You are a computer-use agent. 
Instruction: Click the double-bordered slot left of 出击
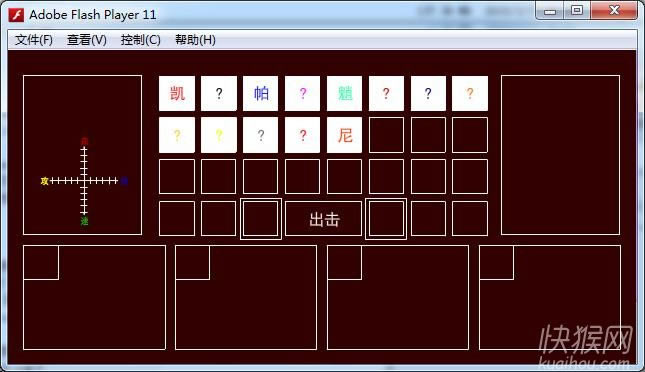point(261,219)
